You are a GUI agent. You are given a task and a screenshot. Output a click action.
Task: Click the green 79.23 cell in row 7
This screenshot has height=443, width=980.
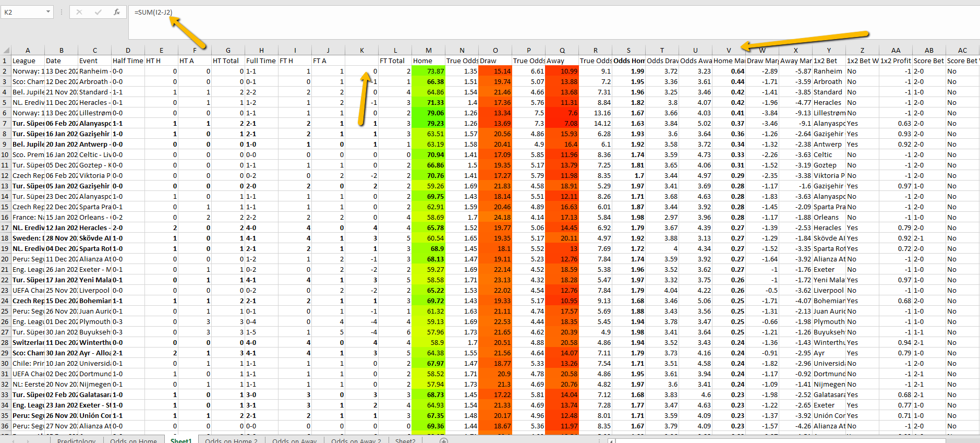click(x=429, y=123)
